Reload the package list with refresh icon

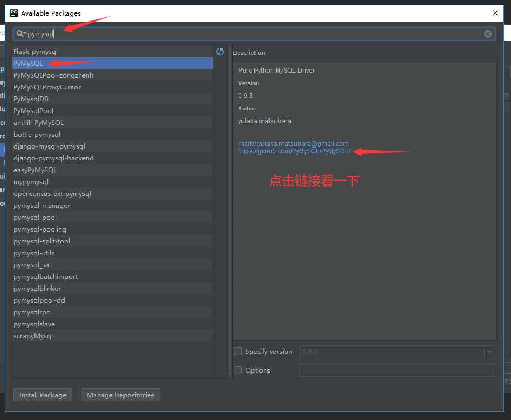click(x=220, y=52)
